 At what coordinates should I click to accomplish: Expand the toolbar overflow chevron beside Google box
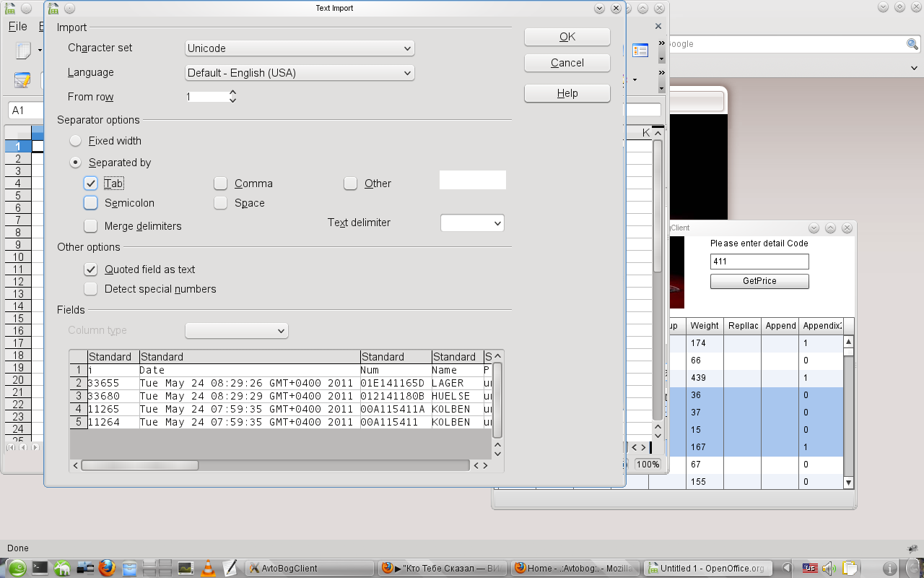click(661, 44)
